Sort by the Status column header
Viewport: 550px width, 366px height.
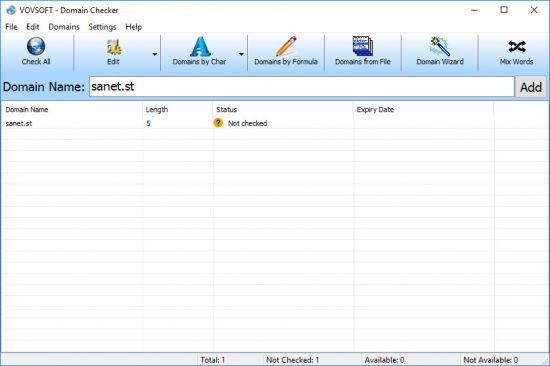coord(283,109)
